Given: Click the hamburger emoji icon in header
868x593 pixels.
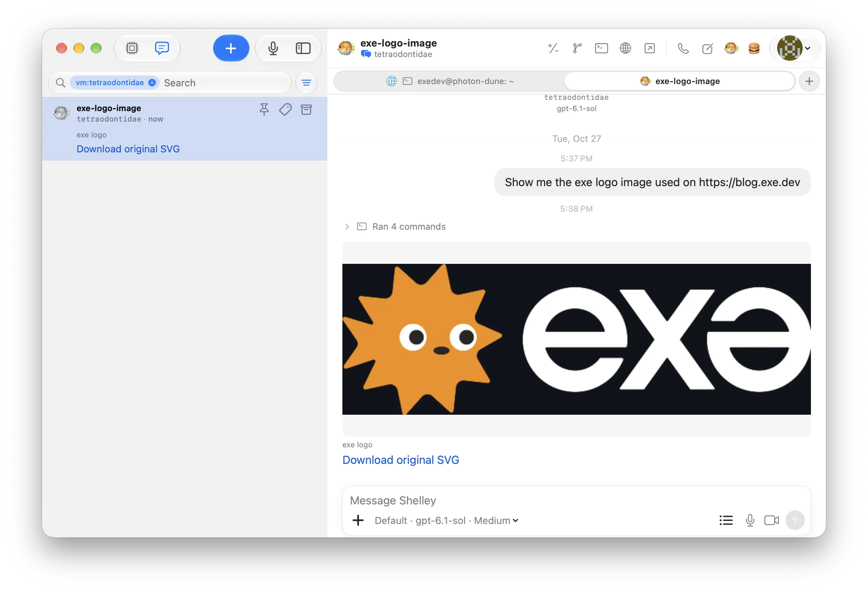Looking at the screenshot, I should 754,48.
